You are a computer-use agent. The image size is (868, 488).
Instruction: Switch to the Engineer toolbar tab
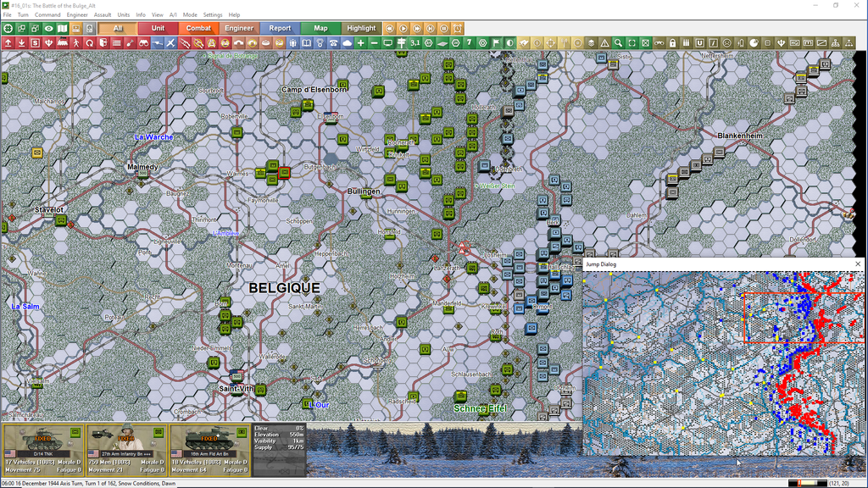point(239,28)
